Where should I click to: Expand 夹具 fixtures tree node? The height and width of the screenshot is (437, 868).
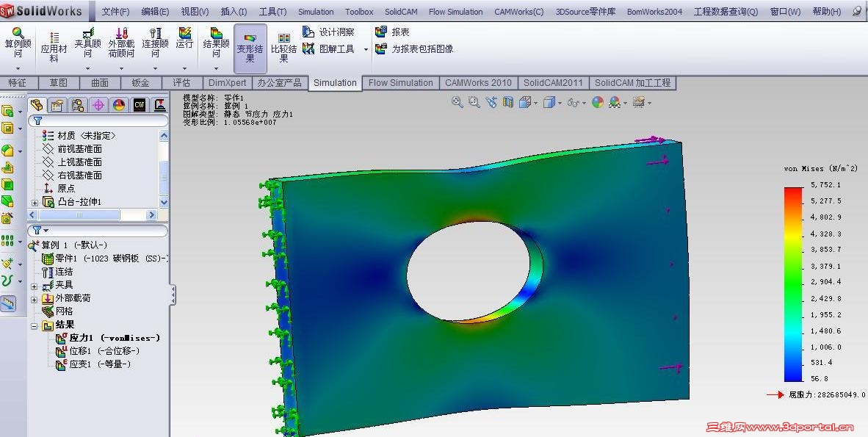click(35, 286)
